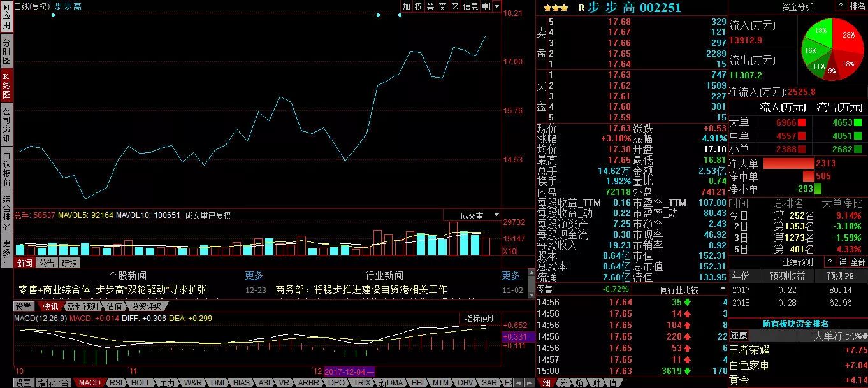
Task: Open the 零售+商业综合体 news headline
Action: coord(113,290)
